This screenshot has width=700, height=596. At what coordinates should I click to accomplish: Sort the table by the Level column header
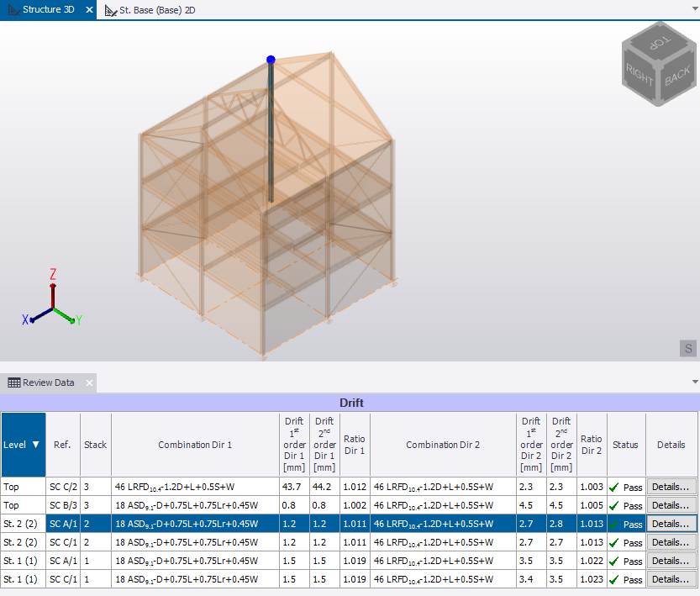pyautogui.click(x=23, y=445)
